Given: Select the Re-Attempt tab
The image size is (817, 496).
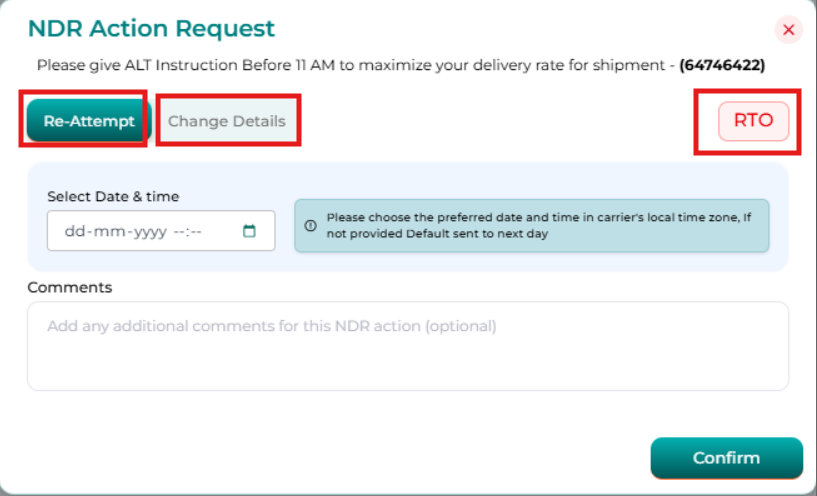Looking at the screenshot, I should click(x=88, y=121).
